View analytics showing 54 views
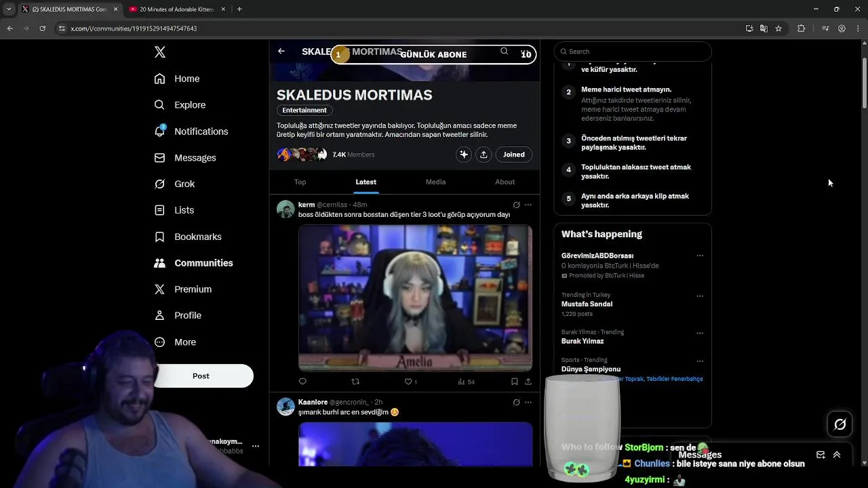 467,382
